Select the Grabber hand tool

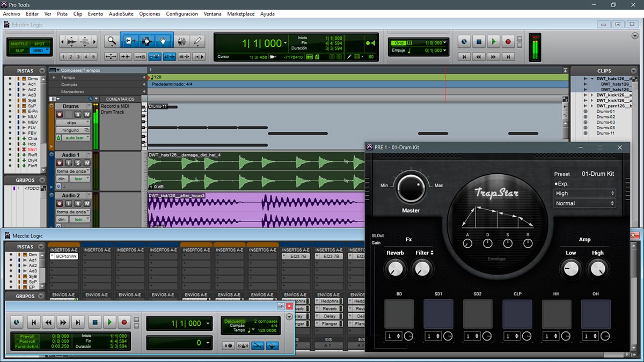coord(164,40)
